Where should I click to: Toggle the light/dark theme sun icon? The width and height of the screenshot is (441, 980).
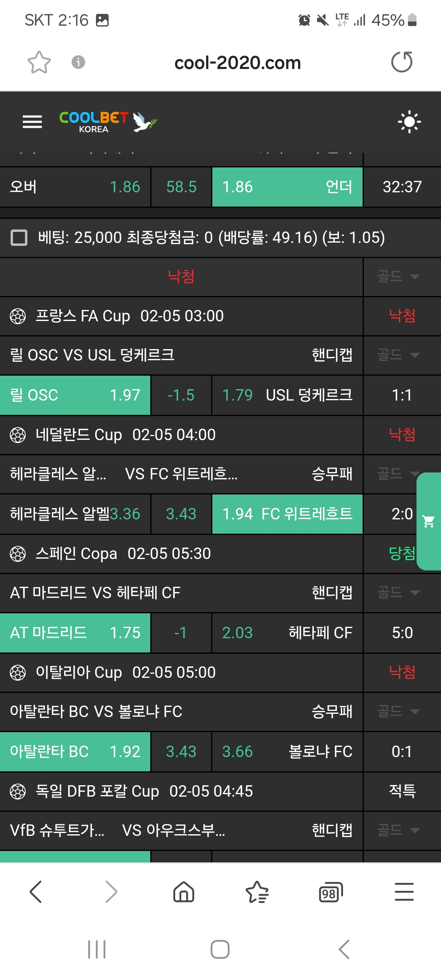(x=409, y=122)
